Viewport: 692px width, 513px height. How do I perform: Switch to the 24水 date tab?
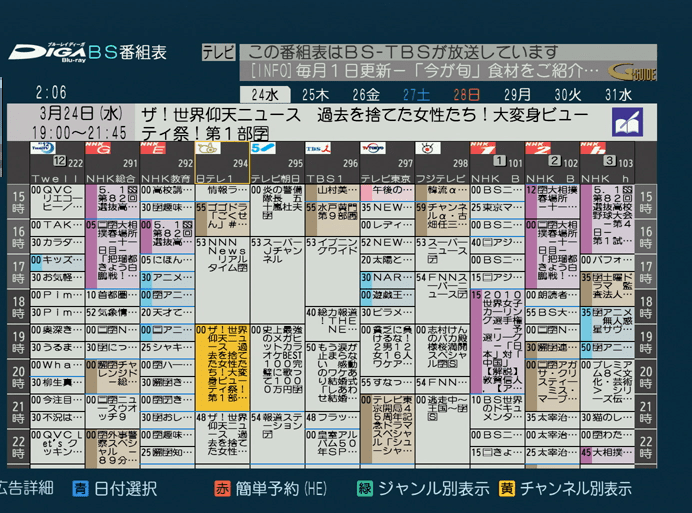[x=265, y=94]
